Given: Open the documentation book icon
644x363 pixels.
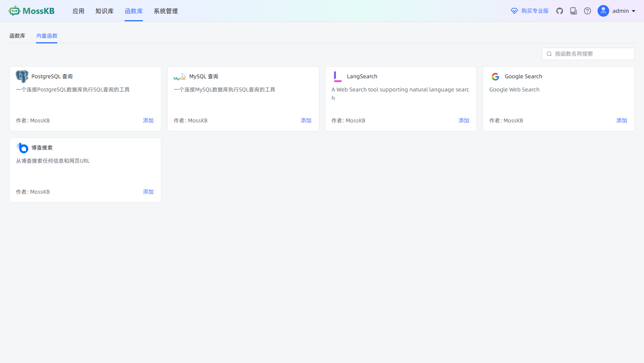Looking at the screenshot, I should pos(574,11).
